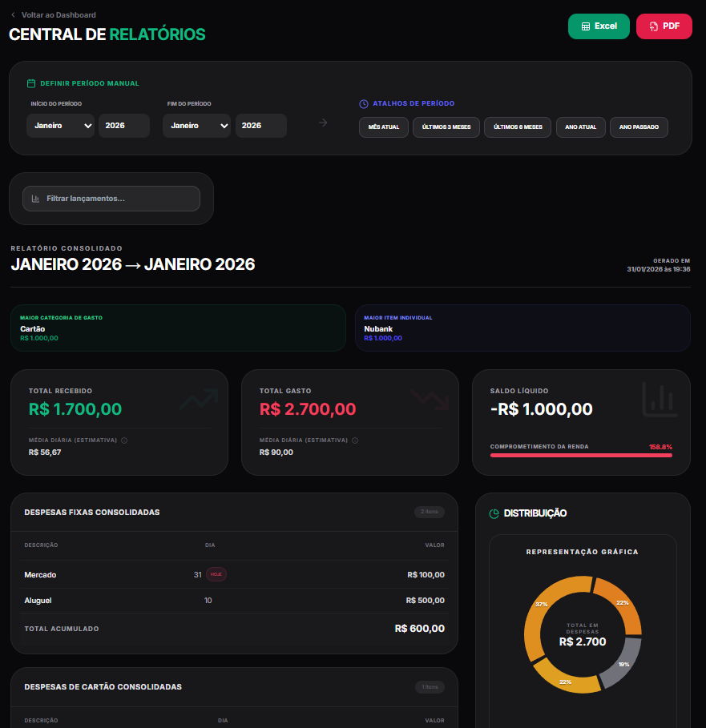
Task: Click the clock icon beside ATALHOS DE PERÍODO
Action: pos(362,103)
